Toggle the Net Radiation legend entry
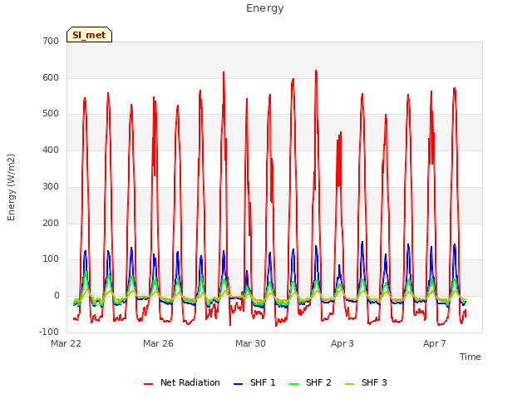The image size is (532, 399). pos(182,382)
